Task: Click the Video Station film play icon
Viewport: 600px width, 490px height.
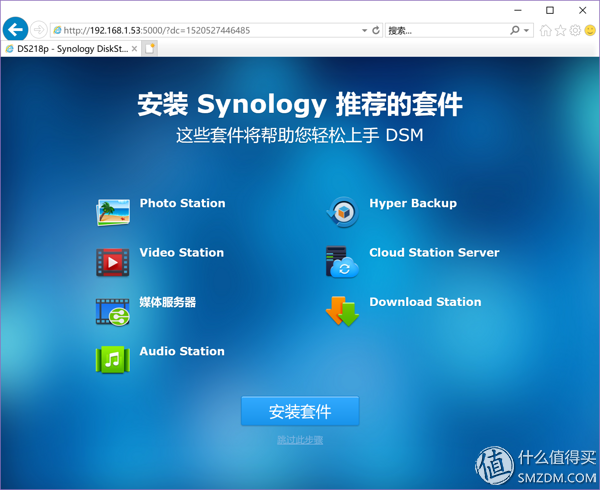Action: click(112, 262)
